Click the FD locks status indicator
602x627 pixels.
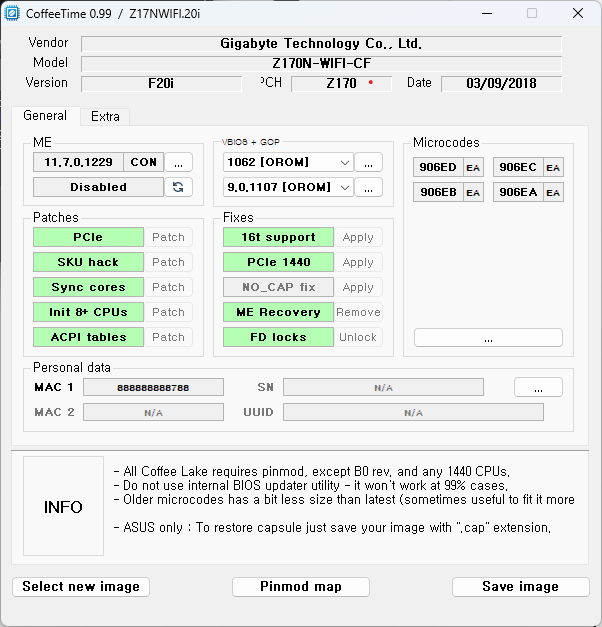[x=278, y=337]
